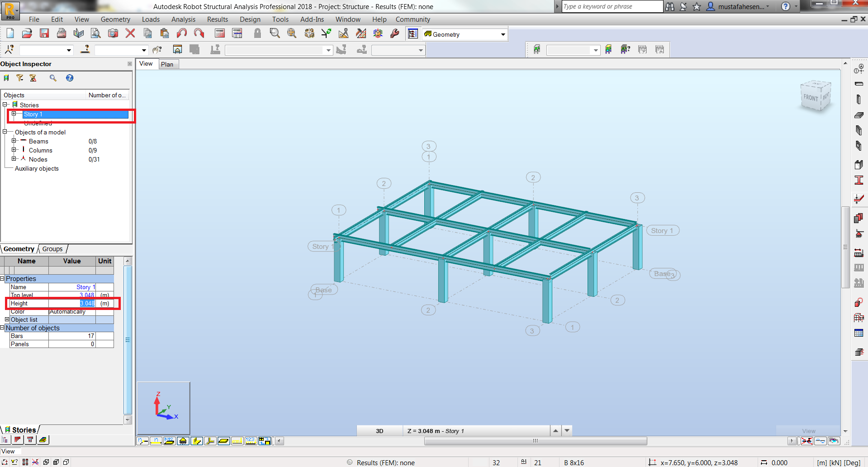Click the Zoom Window magnifier icon
868x467 pixels.
tap(275, 33)
